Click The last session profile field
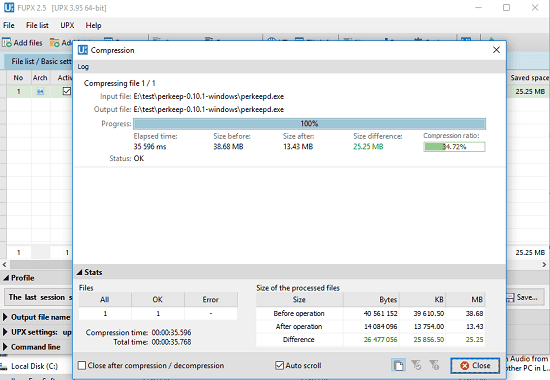This screenshot has height=380, width=550. pos(38,298)
